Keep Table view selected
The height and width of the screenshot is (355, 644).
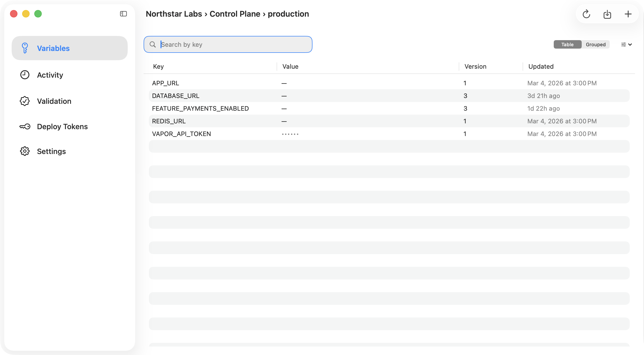point(567,44)
